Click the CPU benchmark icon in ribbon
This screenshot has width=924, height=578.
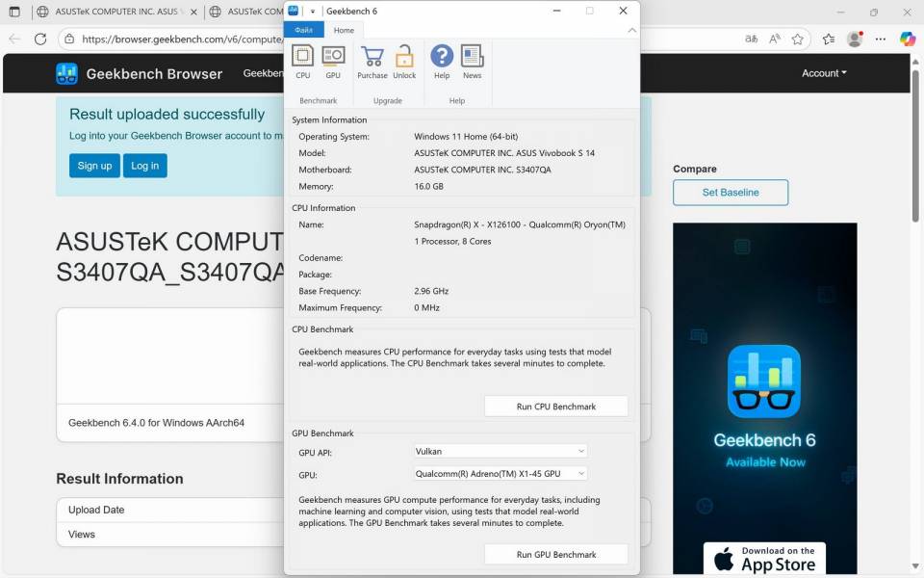(302, 58)
